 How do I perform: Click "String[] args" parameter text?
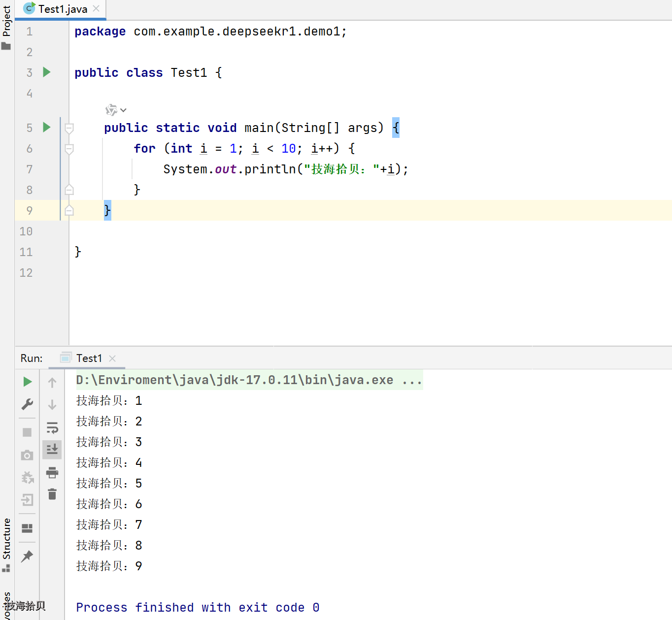tap(330, 128)
